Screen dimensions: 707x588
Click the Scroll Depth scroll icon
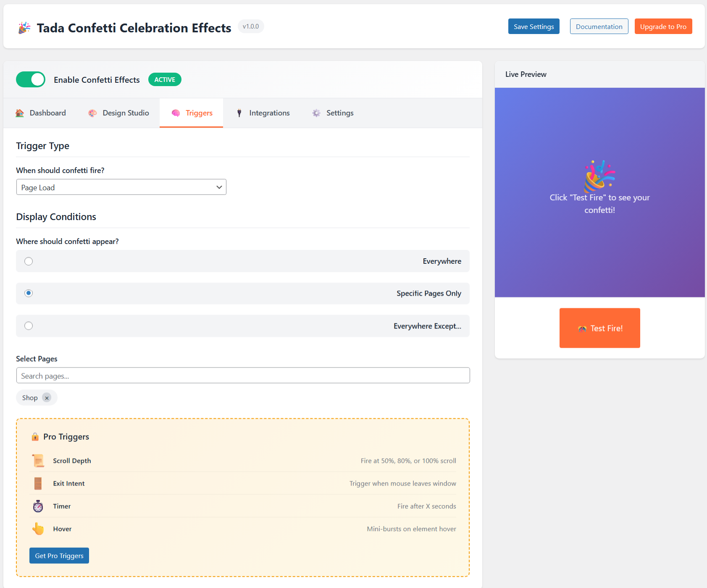pos(38,461)
